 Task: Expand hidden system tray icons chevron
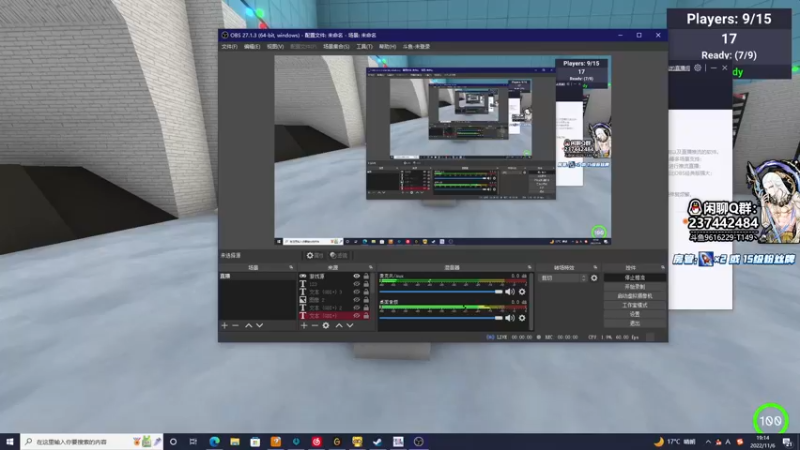(x=708, y=442)
